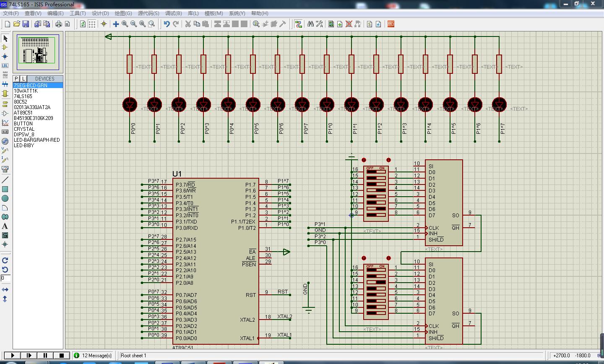Image resolution: width=604 pixels, height=364 pixels.
Task: Click the Pick from libraries icon
Action: pos(256,24)
